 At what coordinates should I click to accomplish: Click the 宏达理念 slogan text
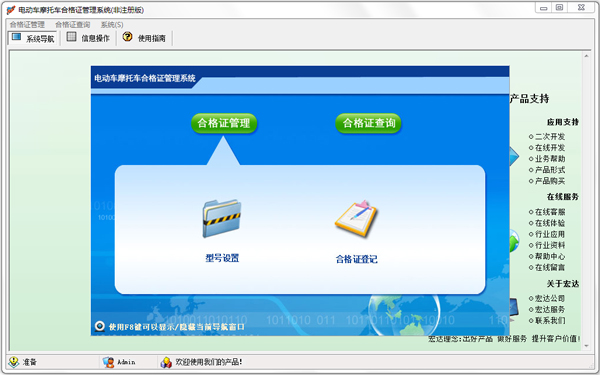pyautogui.click(x=504, y=339)
